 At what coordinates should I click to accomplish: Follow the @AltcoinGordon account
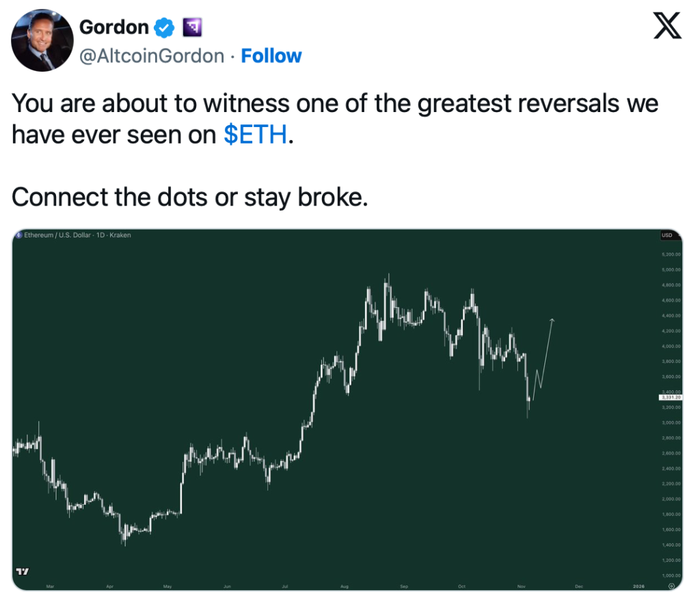tap(271, 56)
